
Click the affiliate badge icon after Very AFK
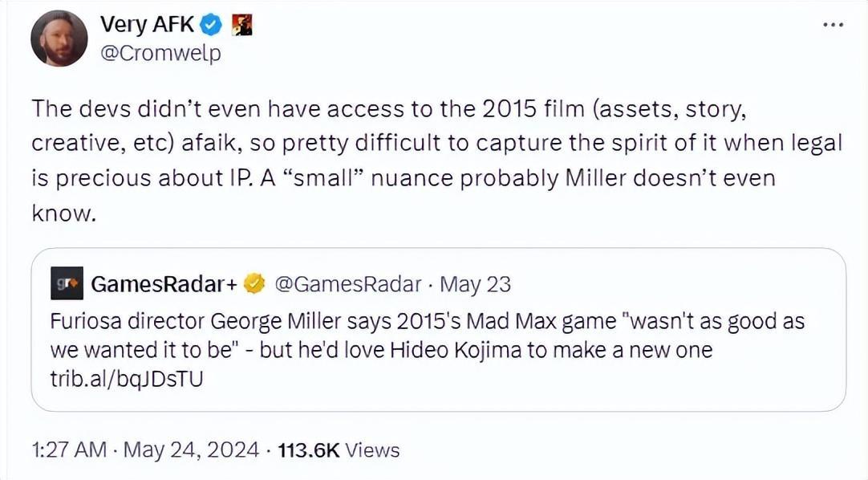241,26
